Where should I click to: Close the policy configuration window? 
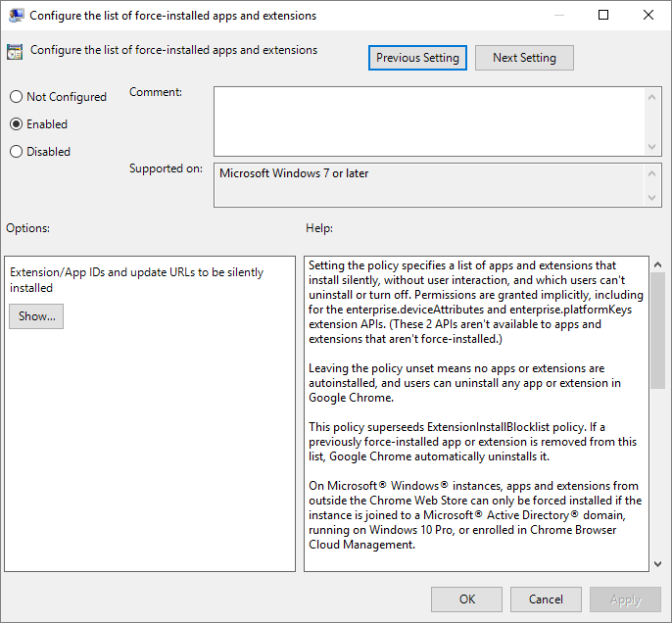coord(648,16)
